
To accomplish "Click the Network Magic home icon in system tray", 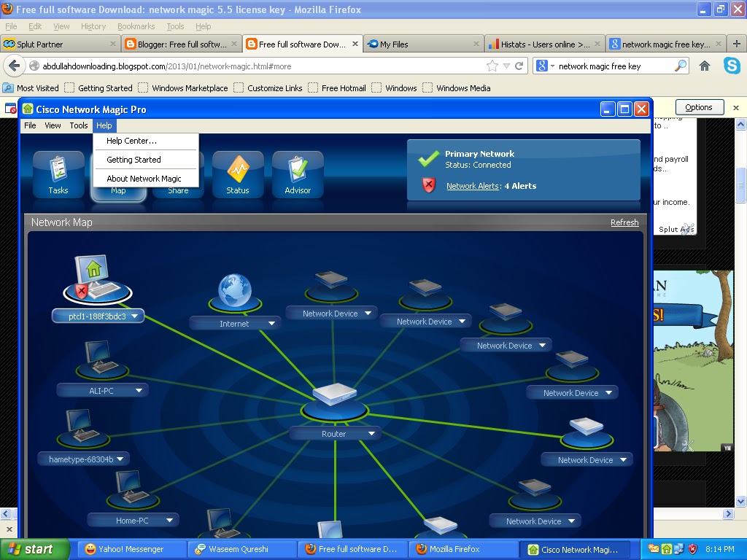I will (x=667, y=549).
